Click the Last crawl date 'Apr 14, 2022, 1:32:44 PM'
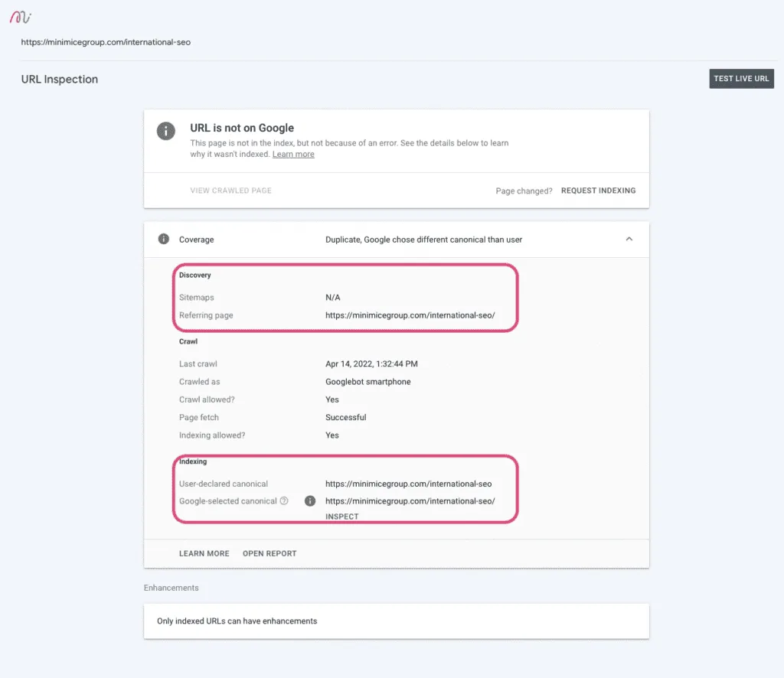The height and width of the screenshot is (678, 784). pos(371,363)
